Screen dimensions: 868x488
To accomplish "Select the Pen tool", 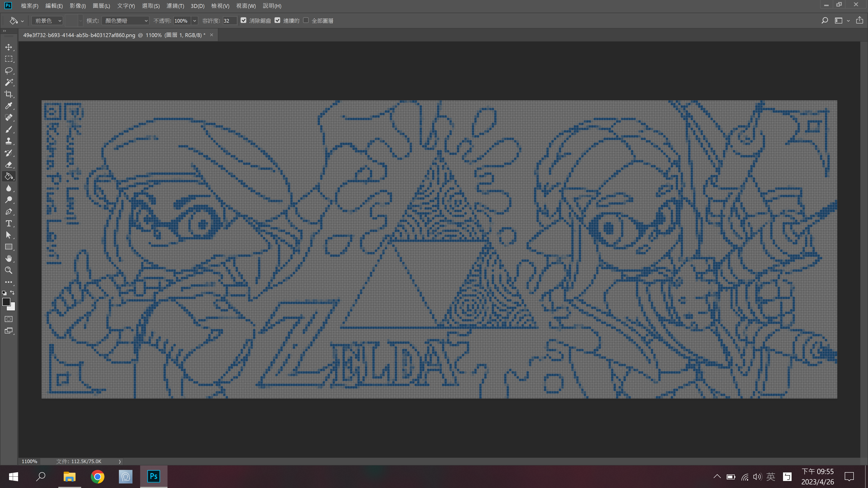I will point(9,212).
